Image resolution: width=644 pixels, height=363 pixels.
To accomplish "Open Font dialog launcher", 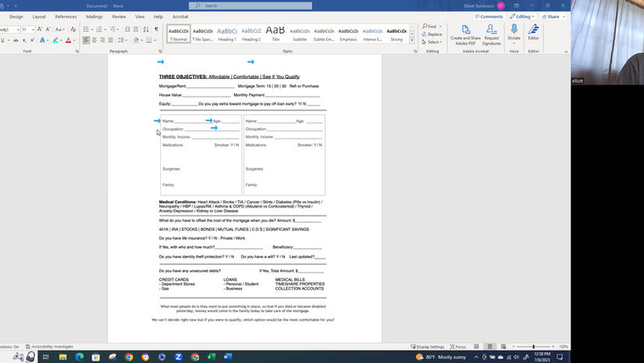I will point(77,52).
